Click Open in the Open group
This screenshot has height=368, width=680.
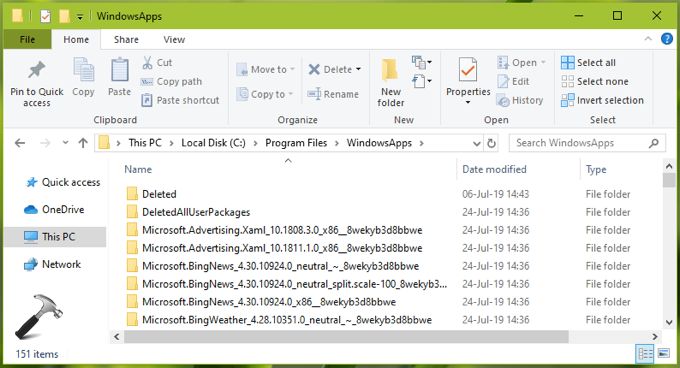pyautogui.click(x=521, y=62)
